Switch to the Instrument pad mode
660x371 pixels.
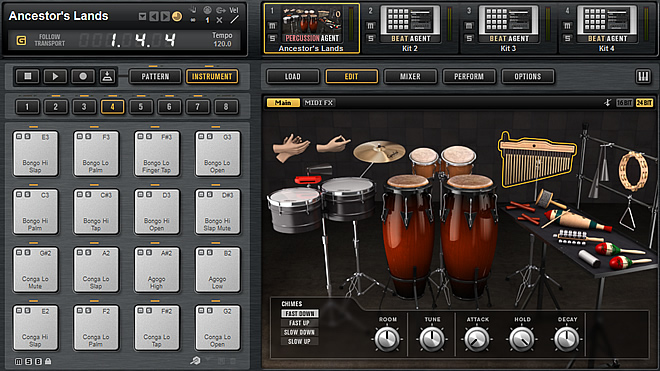click(x=212, y=76)
